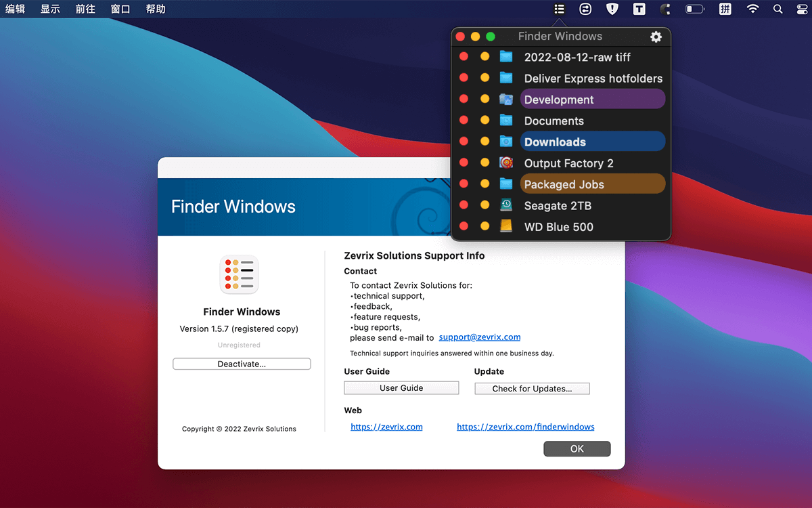The height and width of the screenshot is (508, 812).
Task: Click yellow dot next to Output Factory 2
Action: (484, 163)
